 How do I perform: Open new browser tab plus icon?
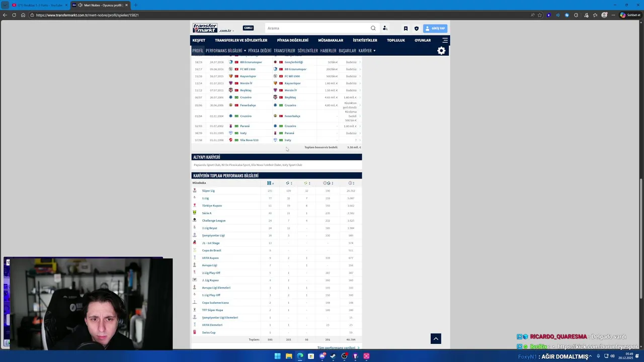[135, 5]
